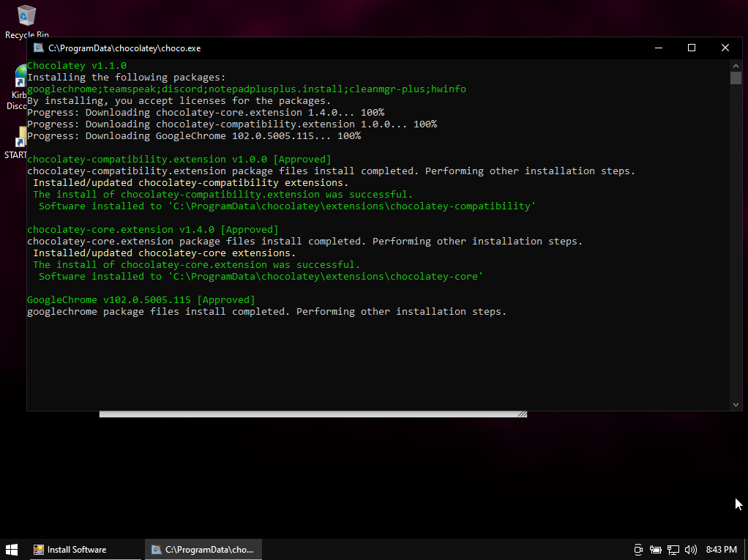Click the extensions\chocolatey-core install path line
Image resolution: width=748 pixels, height=560 pixels.
(x=261, y=276)
